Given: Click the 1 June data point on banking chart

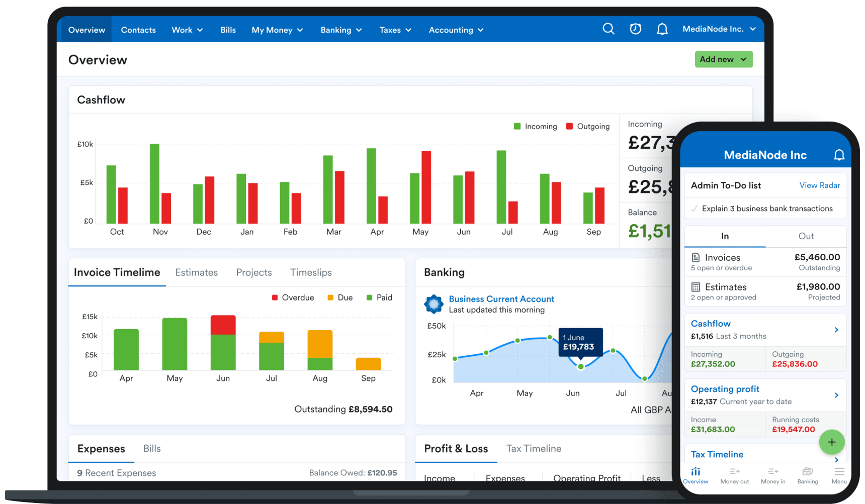Looking at the screenshot, I should 581,367.
